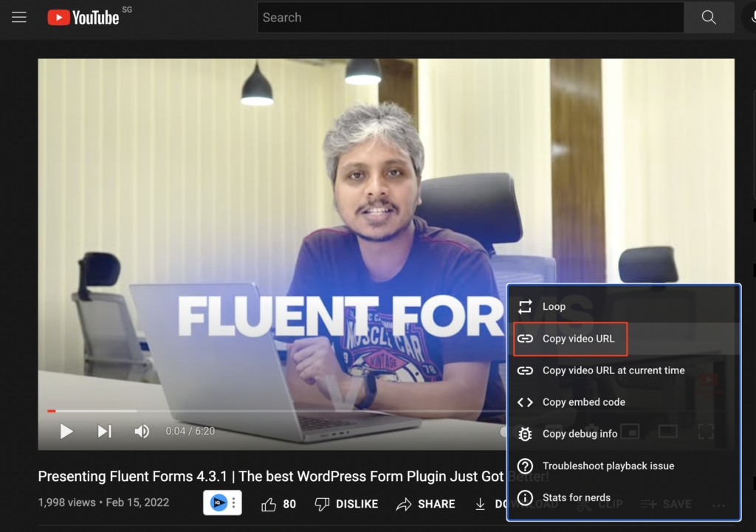Viewport: 756px width, 532px height.
Task: Click the magnifier search button
Action: 709,18
